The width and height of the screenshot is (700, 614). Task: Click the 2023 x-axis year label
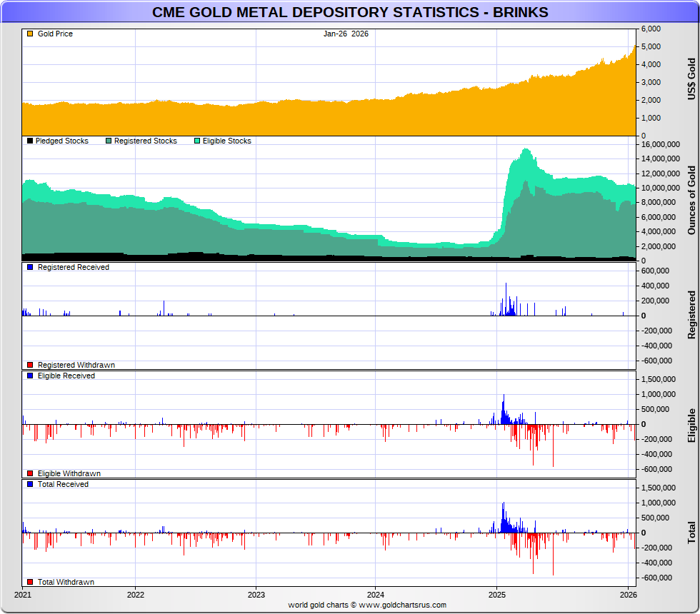pos(256,594)
